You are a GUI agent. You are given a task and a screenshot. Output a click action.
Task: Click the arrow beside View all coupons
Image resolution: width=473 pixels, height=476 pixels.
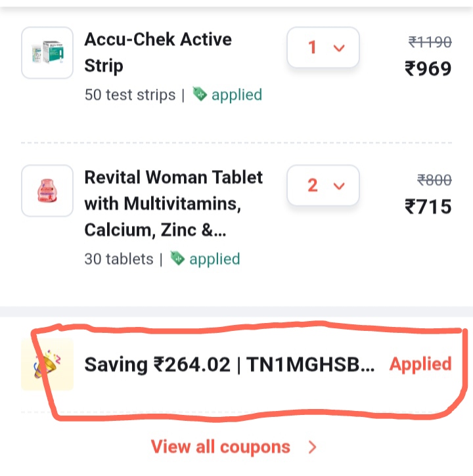(313, 447)
